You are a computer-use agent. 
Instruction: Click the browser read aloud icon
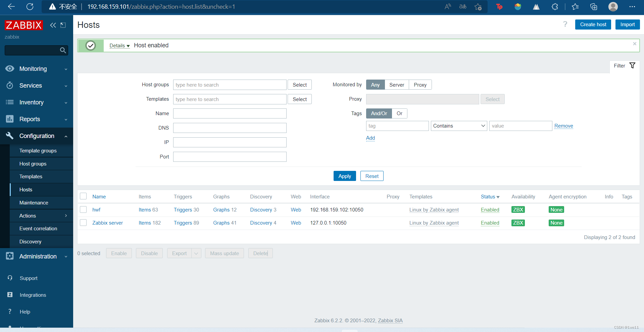(x=448, y=7)
